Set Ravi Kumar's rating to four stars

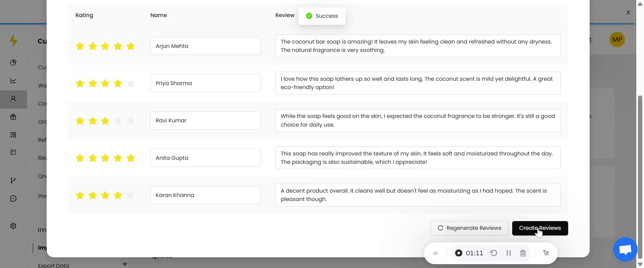coord(118,121)
